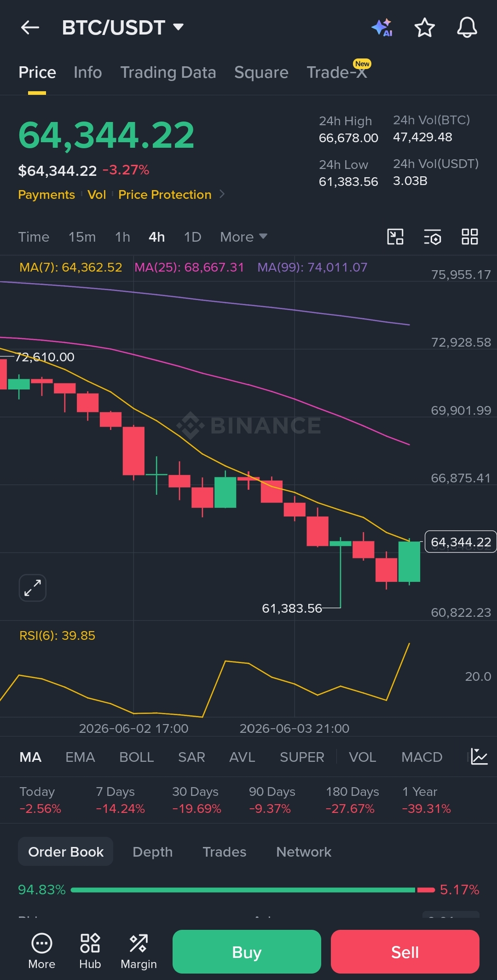Toggle the MACD indicator
Viewport: 497px width, 980px height.
click(x=422, y=757)
